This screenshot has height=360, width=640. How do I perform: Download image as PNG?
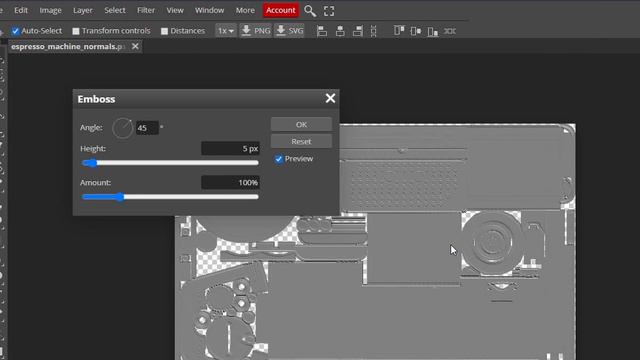(x=256, y=31)
